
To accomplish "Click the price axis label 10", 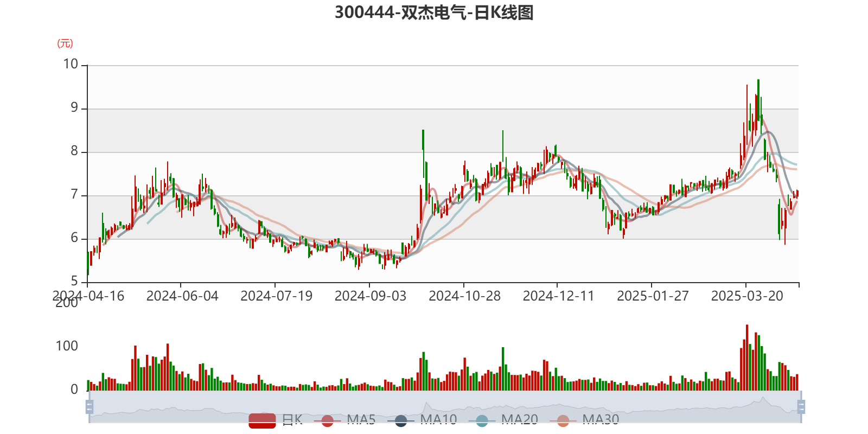I will tap(71, 65).
